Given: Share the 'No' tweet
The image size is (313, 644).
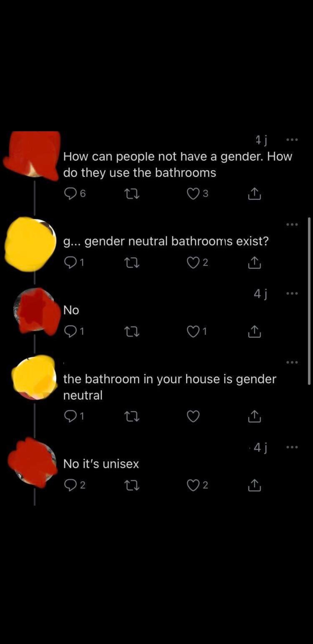Looking at the screenshot, I should [x=254, y=331].
